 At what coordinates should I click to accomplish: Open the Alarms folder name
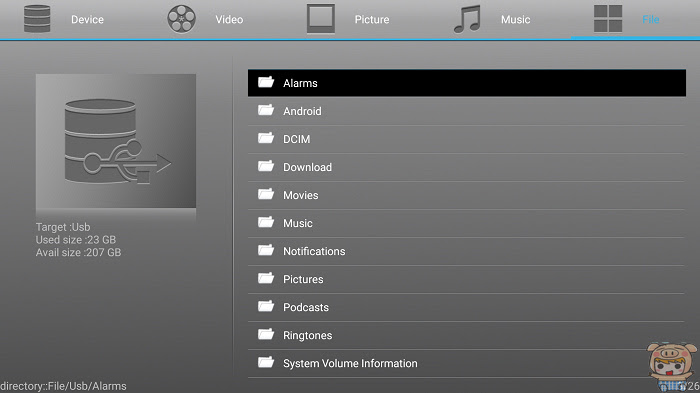[x=300, y=83]
